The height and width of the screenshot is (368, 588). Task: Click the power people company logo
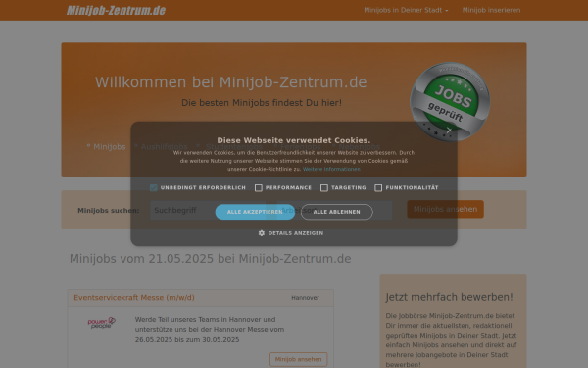point(101,323)
